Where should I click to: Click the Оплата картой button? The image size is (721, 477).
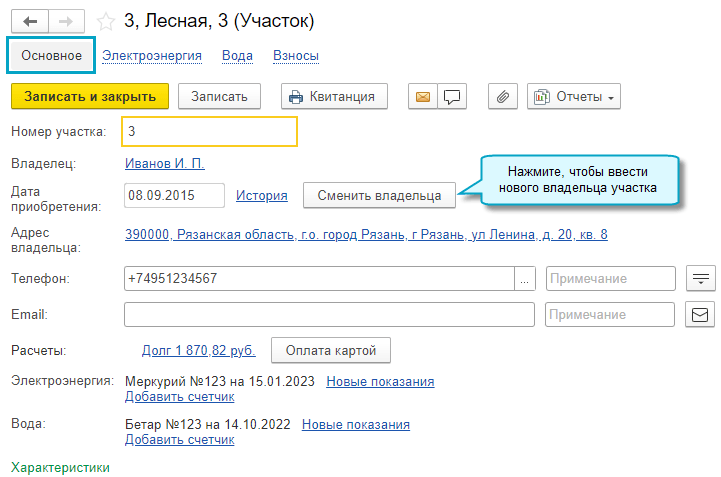click(x=330, y=351)
